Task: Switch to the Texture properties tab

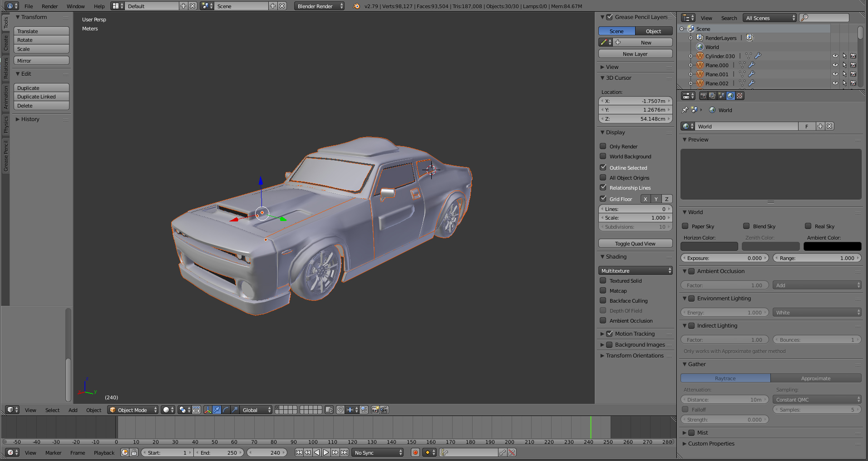Action: 740,96
